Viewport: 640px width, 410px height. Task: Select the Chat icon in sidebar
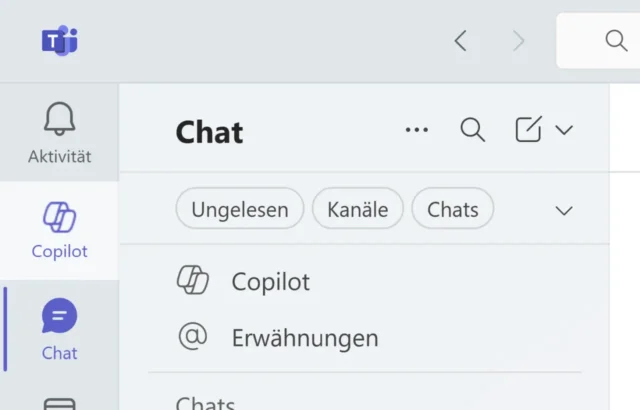coord(59,318)
